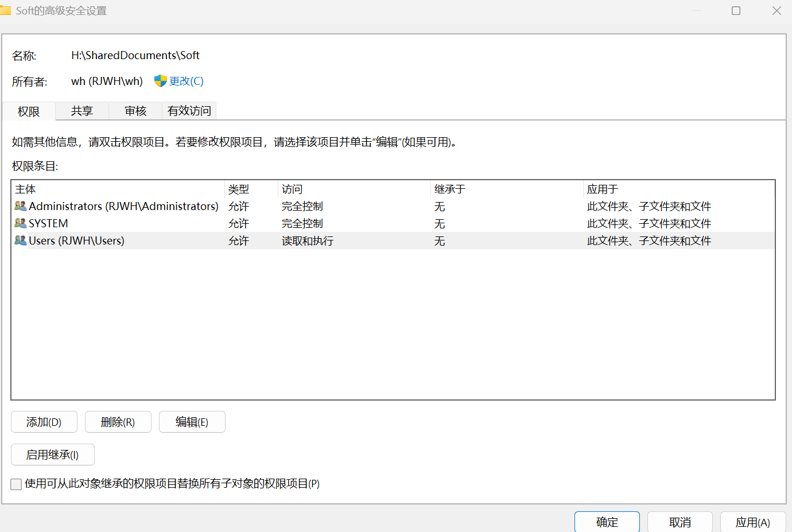Click 完全控制 in the SYSTEM row
The height and width of the screenshot is (532, 792).
[x=302, y=223]
